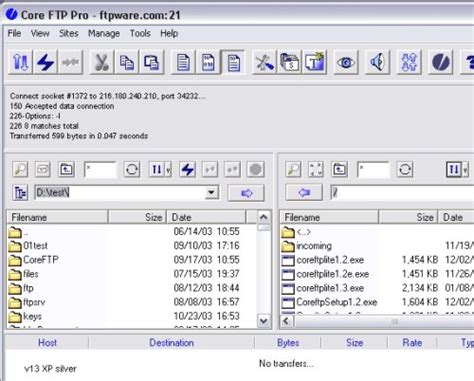Open the Tools menu
The image size is (474, 381).
140,33
